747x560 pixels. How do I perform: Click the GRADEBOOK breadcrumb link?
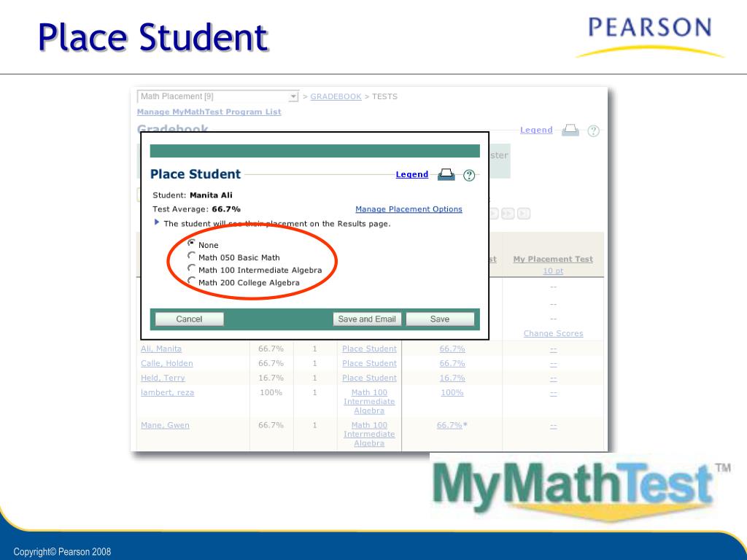tap(336, 97)
